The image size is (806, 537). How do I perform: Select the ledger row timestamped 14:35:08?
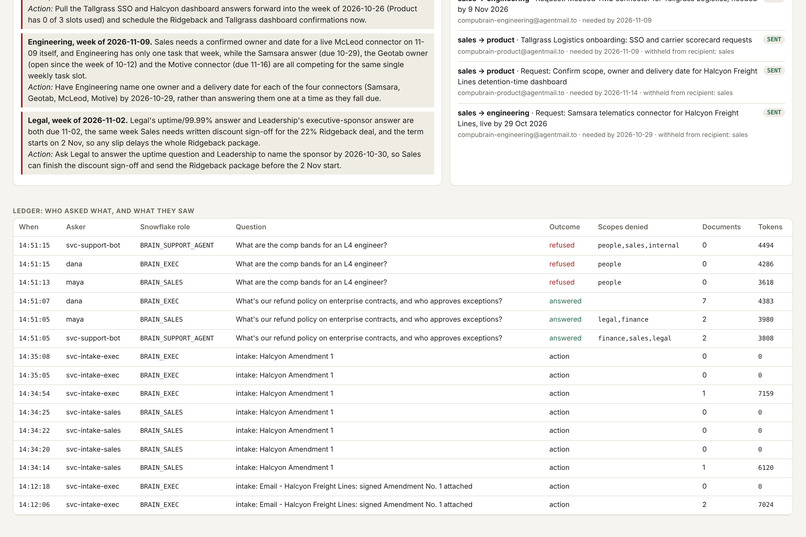click(402, 357)
